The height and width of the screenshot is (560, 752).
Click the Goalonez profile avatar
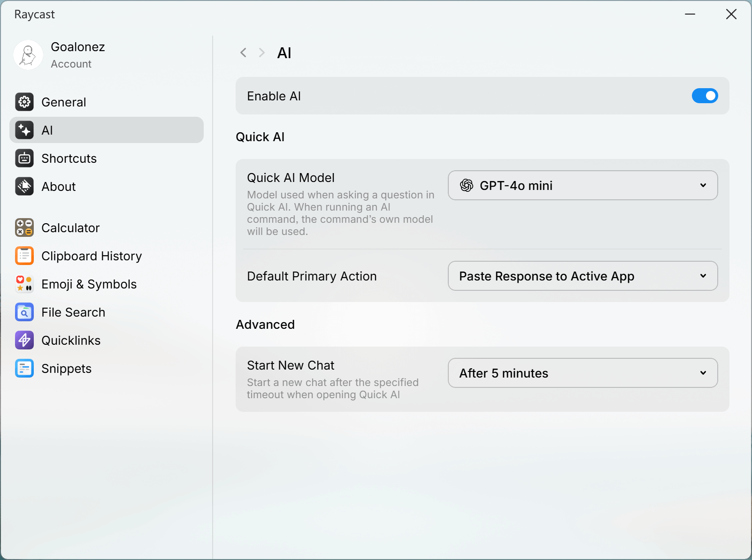pyautogui.click(x=28, y=55)
